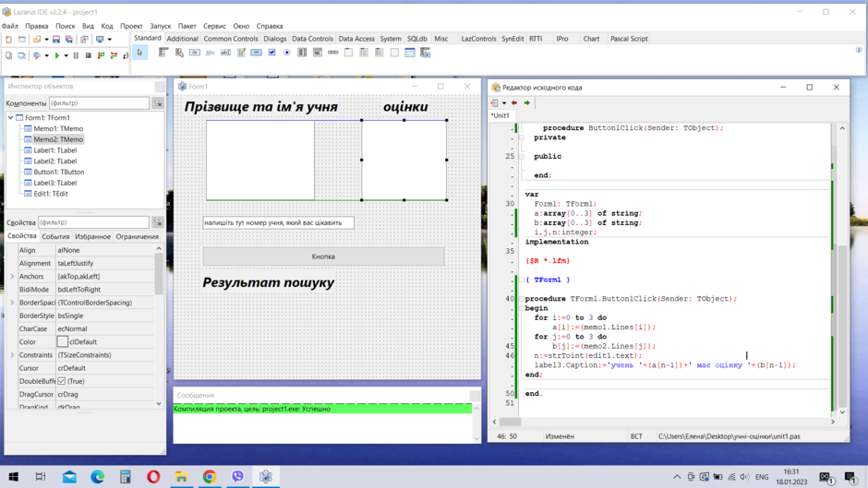868x488 pixels.
Task: Toggle the DoubleBuffered True checkbox
Action: click(x=62, y=381)
